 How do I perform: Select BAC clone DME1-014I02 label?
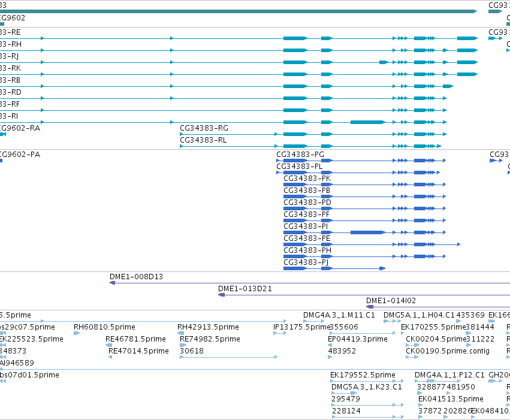391,301
